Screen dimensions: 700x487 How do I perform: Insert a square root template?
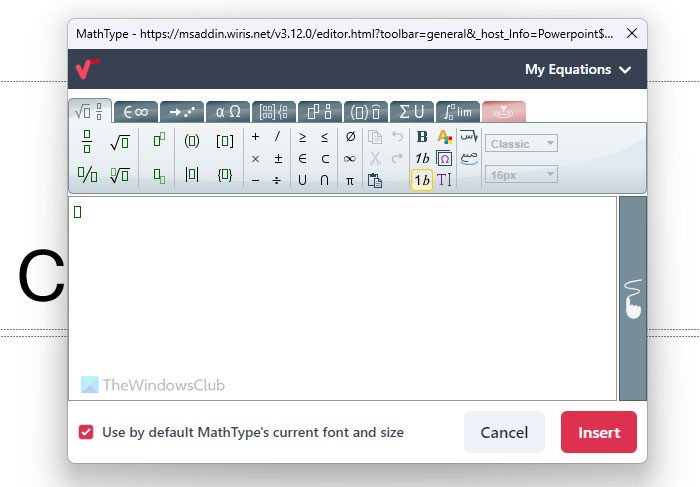120,142
